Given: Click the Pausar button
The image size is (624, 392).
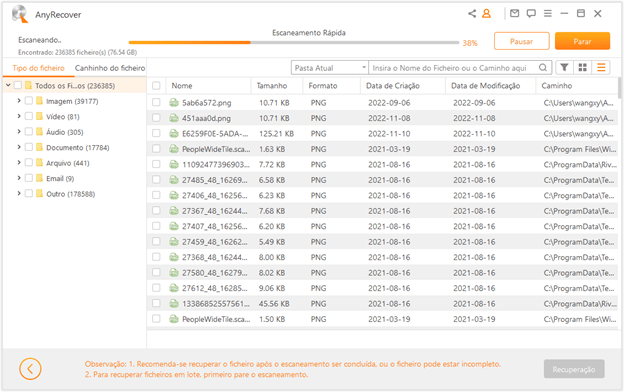Looking at the screenshot, I should point(522,41).
